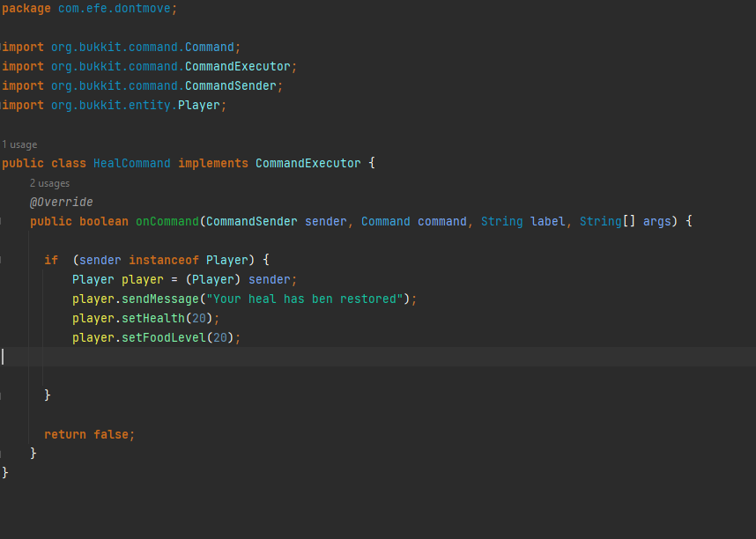Click CommandExecutor after the implements keyword
This screenshot has width=756, height=539.
(x=308, y=164)
